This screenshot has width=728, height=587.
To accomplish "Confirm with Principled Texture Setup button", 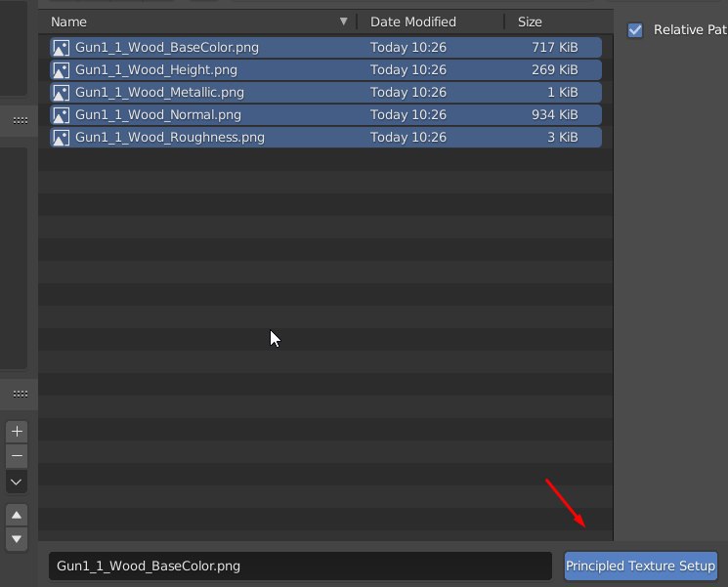I will point(641,566).
